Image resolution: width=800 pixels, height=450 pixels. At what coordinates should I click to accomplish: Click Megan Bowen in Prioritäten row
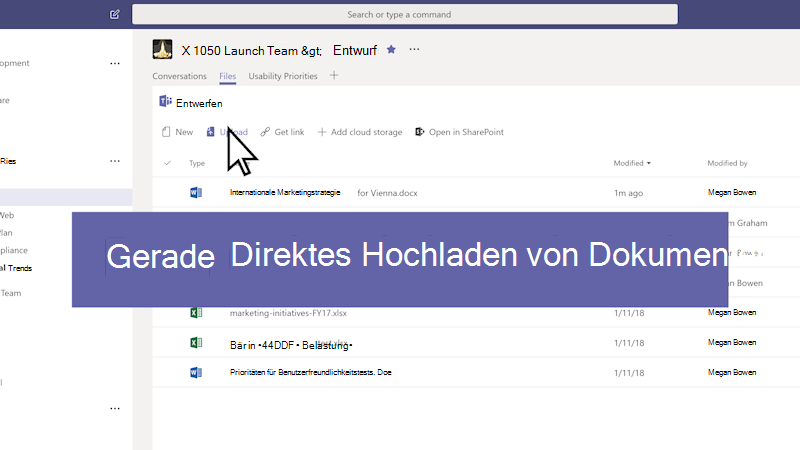pyautogui.click(x=732, y=372)
